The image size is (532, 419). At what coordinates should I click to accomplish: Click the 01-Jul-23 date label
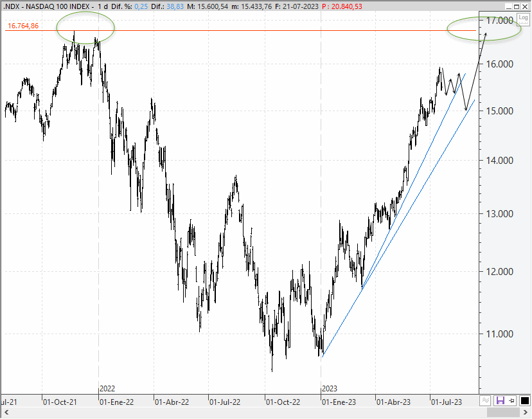446,402
